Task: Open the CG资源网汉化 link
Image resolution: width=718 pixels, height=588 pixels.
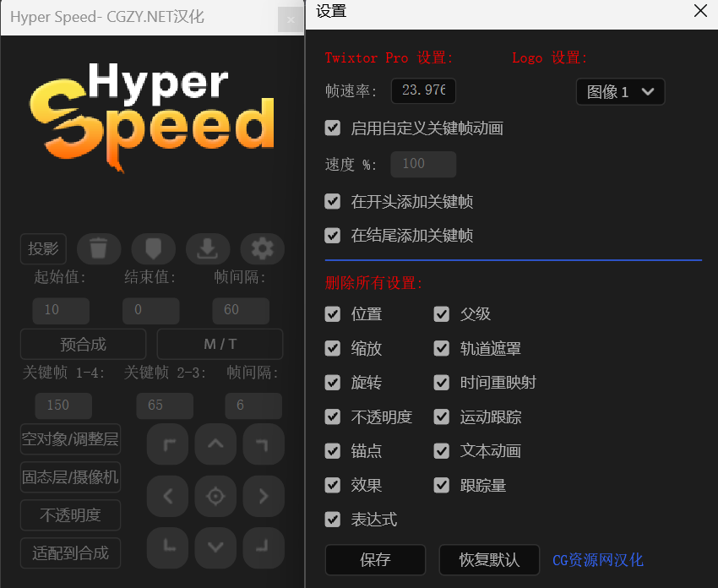Action: (597, 559)
